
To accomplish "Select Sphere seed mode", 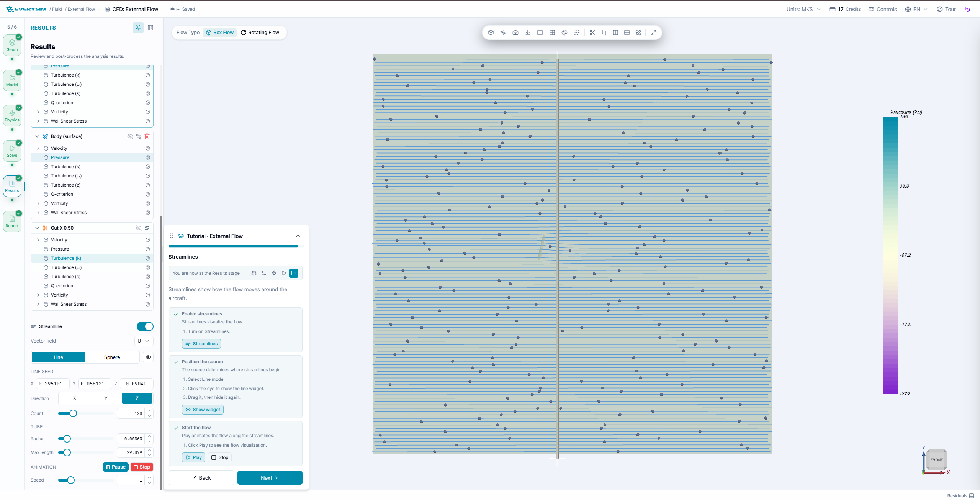I will [112, 357].
